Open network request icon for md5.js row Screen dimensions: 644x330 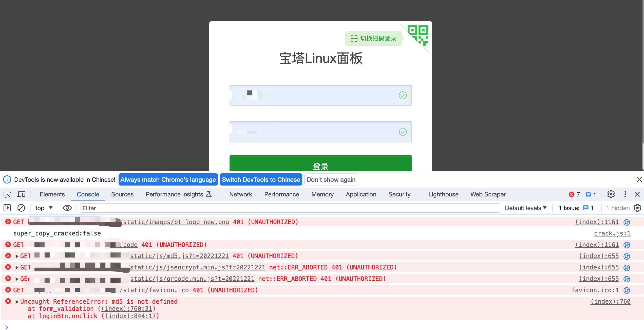pos(627,256)
